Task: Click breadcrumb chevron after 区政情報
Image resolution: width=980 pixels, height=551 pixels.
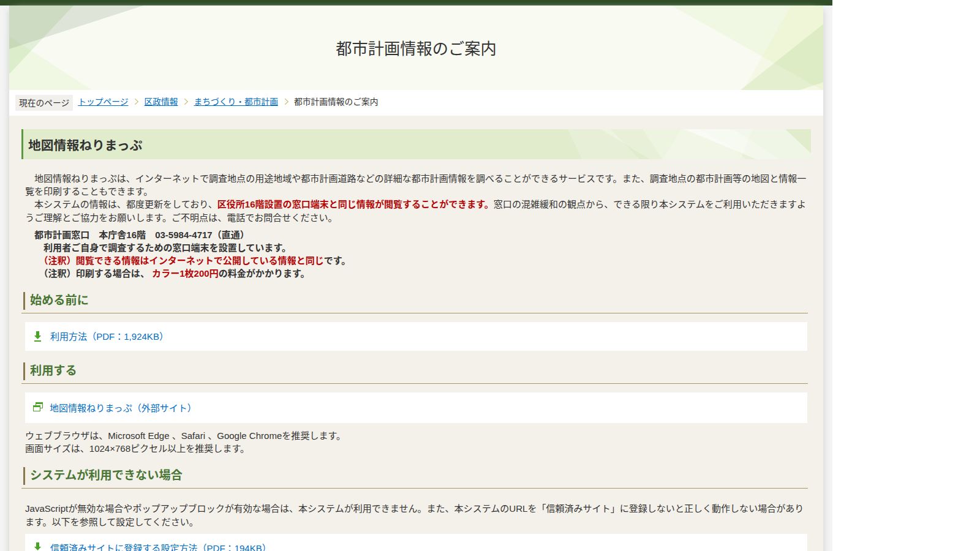Action: click(186, 102)
